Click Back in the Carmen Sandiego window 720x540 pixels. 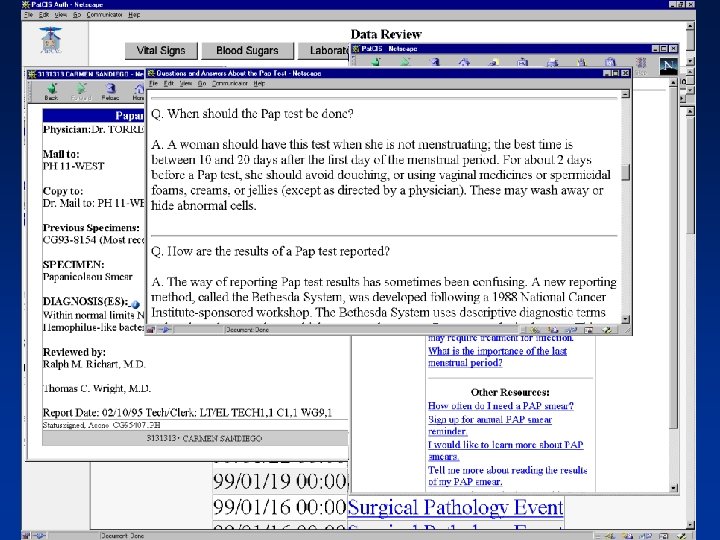click(x=51, y=91)
